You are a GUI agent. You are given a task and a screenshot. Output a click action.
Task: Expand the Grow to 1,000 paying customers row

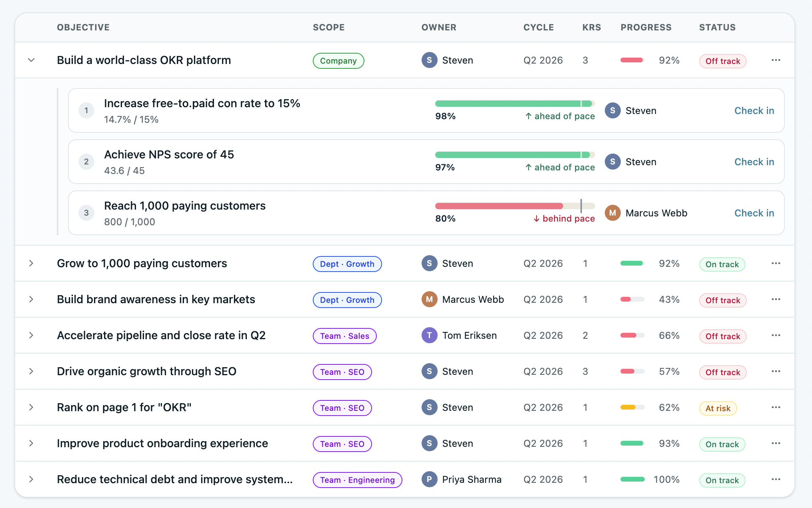click(31, 264)
